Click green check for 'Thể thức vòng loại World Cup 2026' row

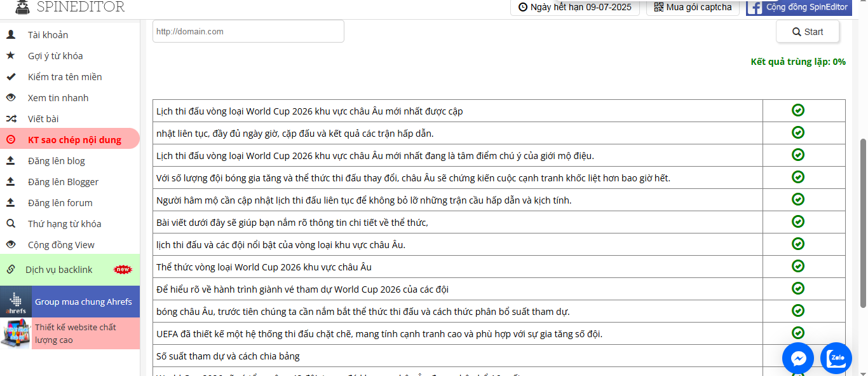(x=798, y=266)
